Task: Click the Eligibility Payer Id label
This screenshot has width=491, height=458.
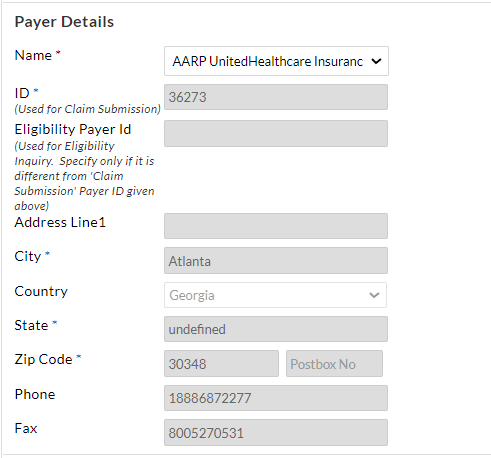Action: coord(73,129)
